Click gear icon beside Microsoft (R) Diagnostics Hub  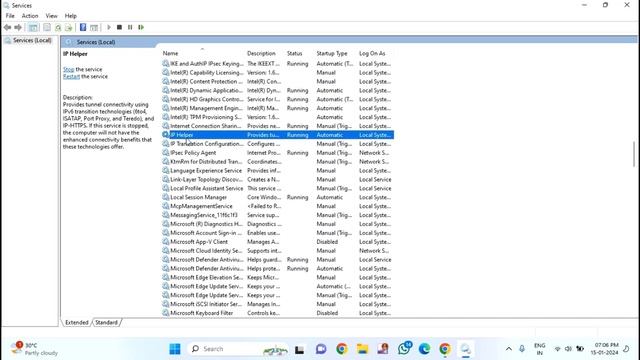point(165,224)
